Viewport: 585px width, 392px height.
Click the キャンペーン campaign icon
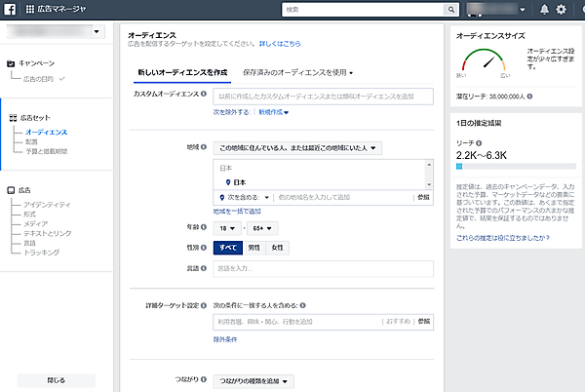pyautogui.click(x=12, y=63)
